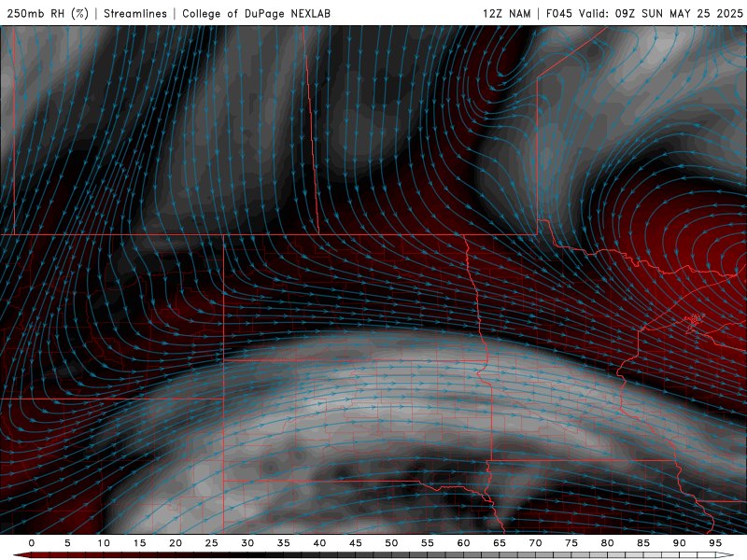Viewport: 747px width, 560px height.
Task: Click the "65" value on color scale
Action: click(500, 543)
